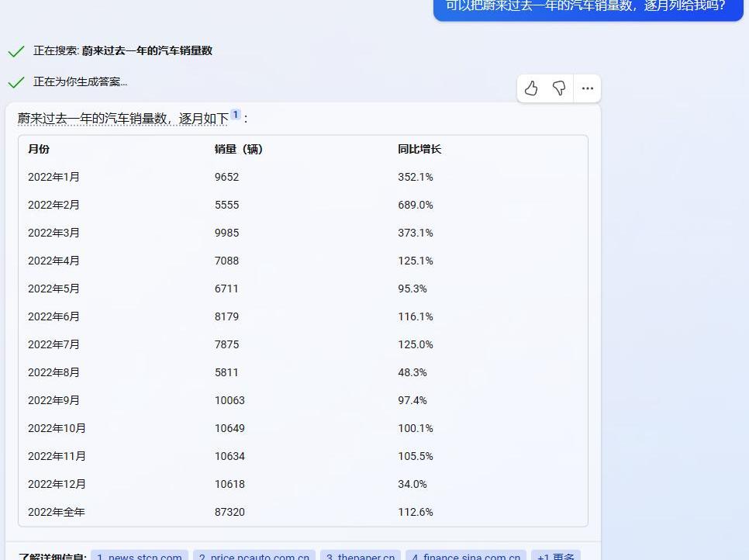The width and height of the screenshot is (749, 560).
Task: Select sales value 10063
Action: click(230, 400)
